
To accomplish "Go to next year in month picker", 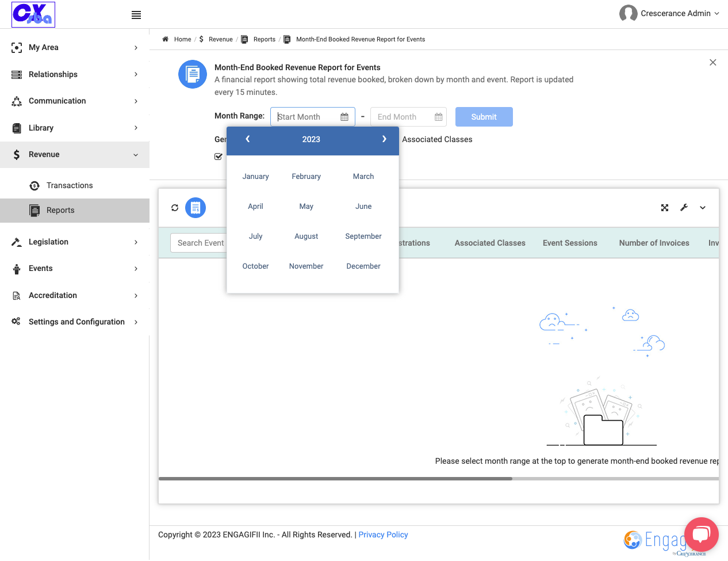I will pos(384,139).
